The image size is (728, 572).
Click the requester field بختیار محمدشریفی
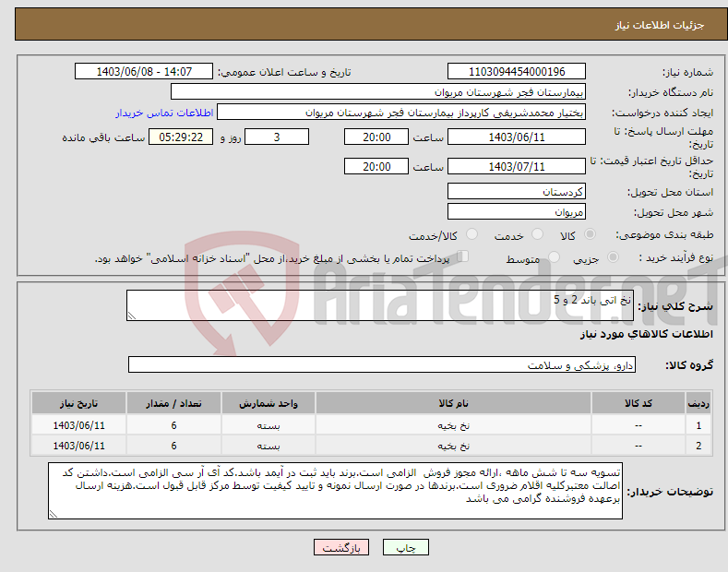tap(401, 113)
